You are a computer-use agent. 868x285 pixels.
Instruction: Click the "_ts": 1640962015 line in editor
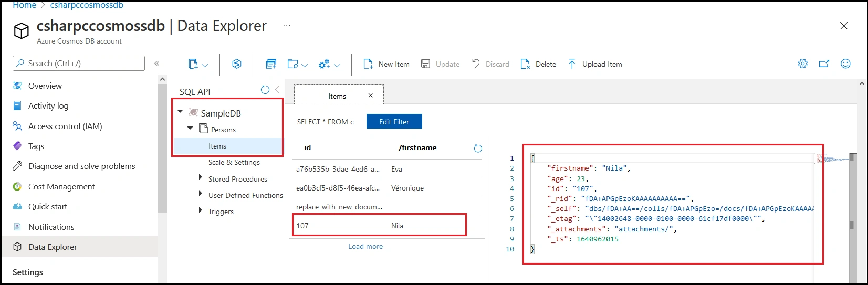583,239
